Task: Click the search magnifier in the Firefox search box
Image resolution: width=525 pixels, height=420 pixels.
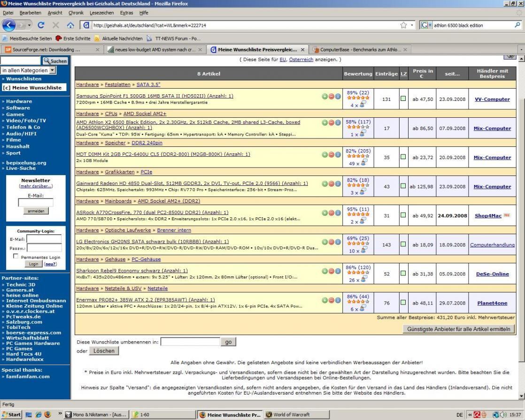Action: tap(517, 25)
